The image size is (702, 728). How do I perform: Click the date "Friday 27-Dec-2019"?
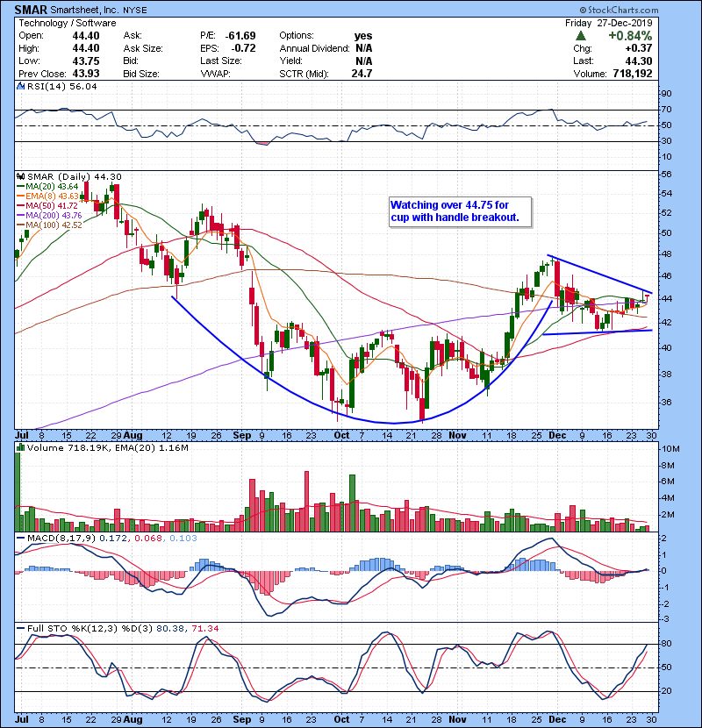tap(609, 23)
